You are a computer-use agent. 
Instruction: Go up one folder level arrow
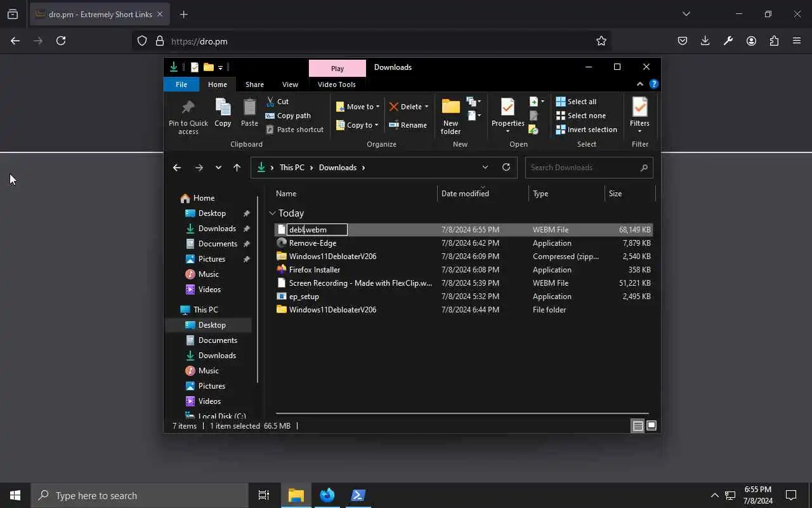237,168
